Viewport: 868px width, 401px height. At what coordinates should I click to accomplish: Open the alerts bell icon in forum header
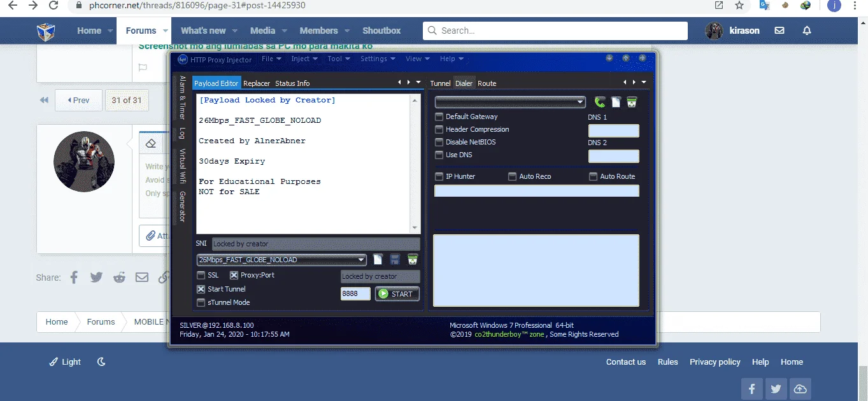[807, 31]
